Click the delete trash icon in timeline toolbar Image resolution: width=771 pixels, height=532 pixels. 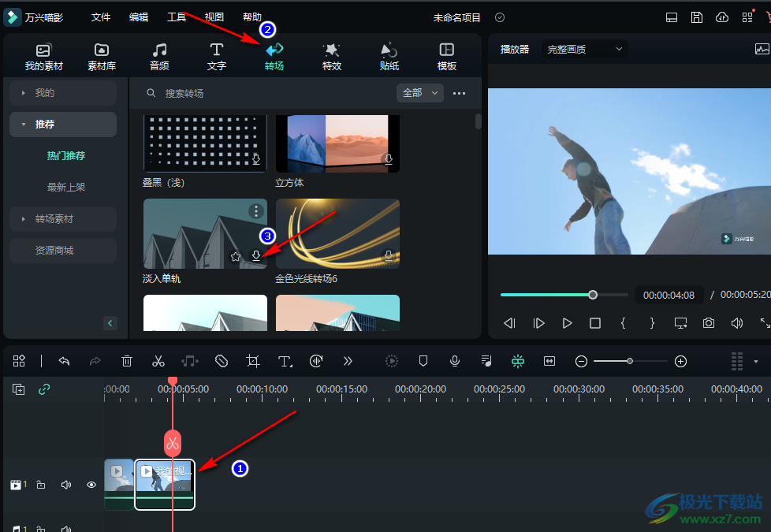127,361
